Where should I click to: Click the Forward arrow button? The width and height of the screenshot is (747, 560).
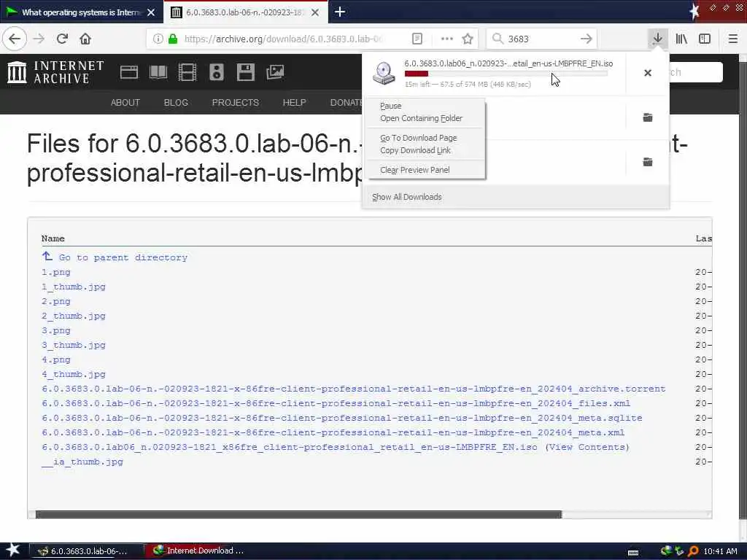pos(39,39)
